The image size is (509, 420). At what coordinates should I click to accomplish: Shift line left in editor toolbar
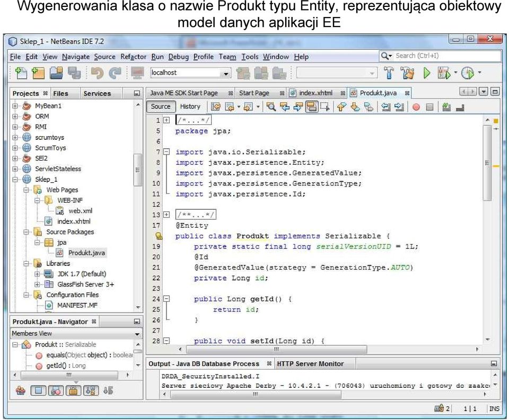pos(386,106)
